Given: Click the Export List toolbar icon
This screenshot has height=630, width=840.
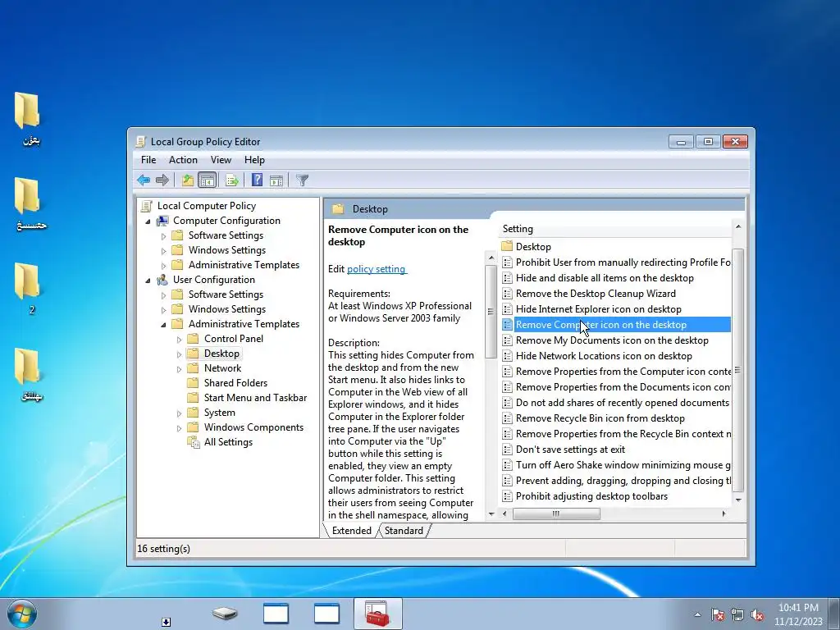Looking at the screenshot, I should (x=232, y=180).
